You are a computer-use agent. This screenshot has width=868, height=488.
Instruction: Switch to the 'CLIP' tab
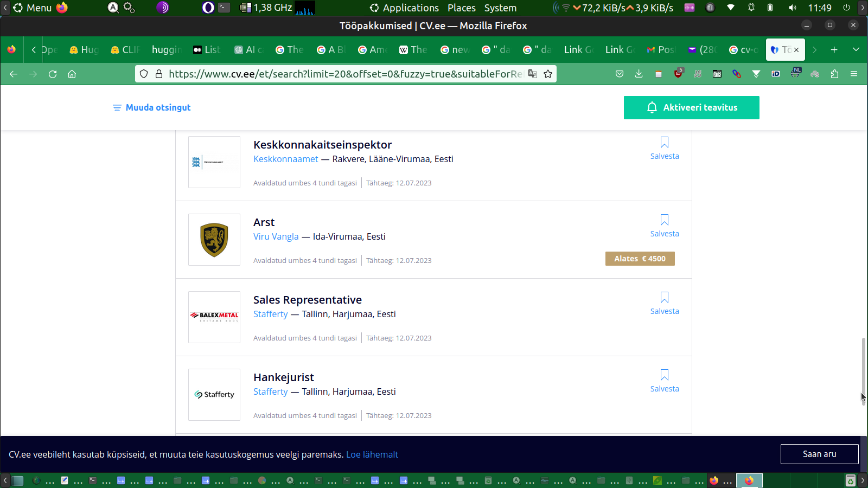(x=125, y=50)
